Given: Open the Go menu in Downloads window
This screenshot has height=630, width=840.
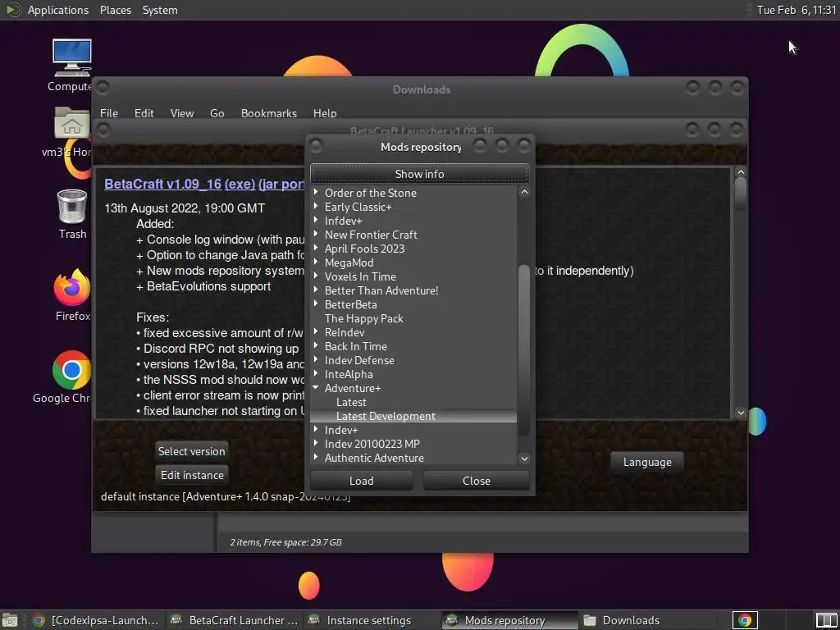Looking at the screenshot, I should pyautogui.click(x=217, y=113).
